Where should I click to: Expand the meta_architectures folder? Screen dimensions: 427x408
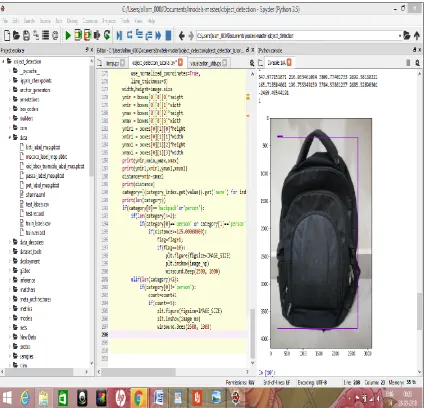pyautogui.click(x=10, y=299)
